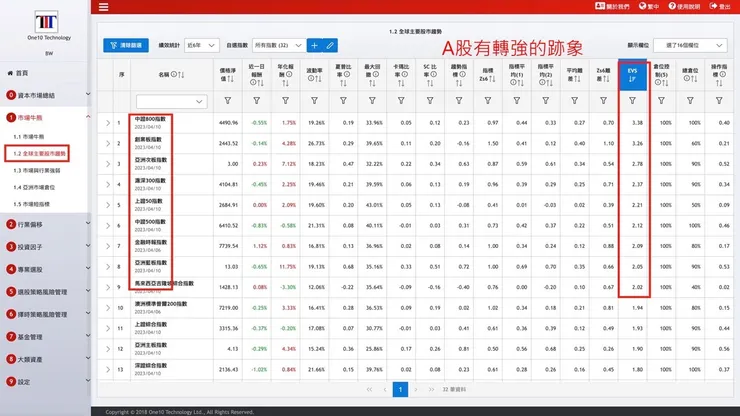Click the filter funnel under 指標平均(1) column
Image resolution: width=740 pixels, height=416 pixels.
click(517, 101)
